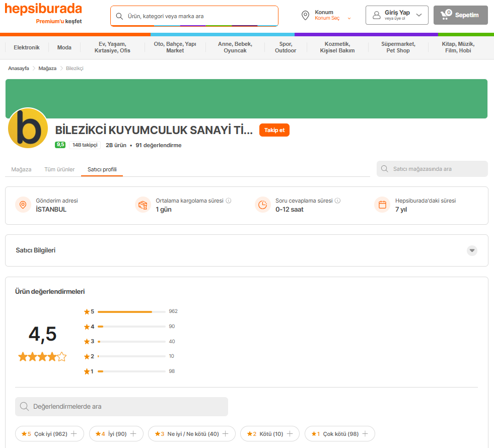Image resolution: width=494 pixels, height=448 pixels.
Task: Open Spor, Outdoor category
Action: pos(286,47)
